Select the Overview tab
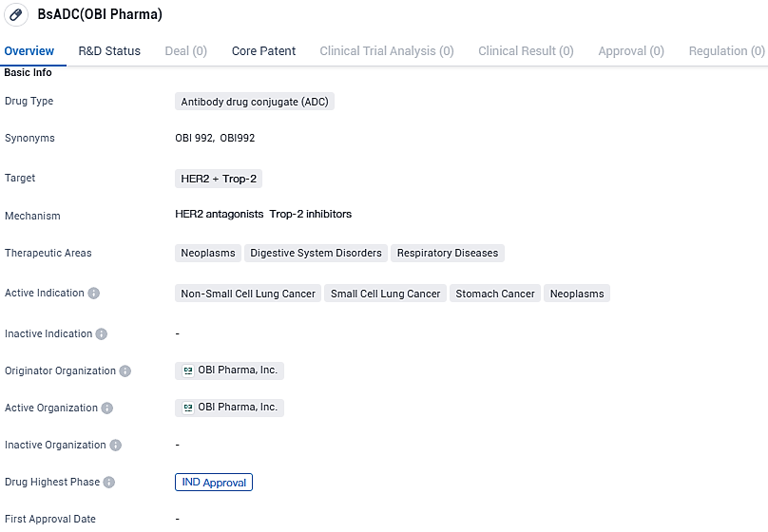This screenshot has width=768, height=532. coord(29,51)
